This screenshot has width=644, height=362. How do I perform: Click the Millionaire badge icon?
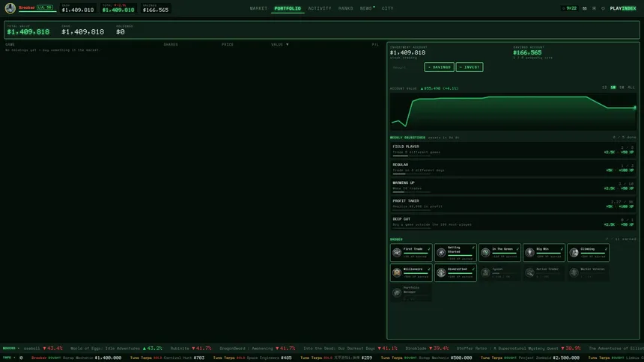(397, 272)
